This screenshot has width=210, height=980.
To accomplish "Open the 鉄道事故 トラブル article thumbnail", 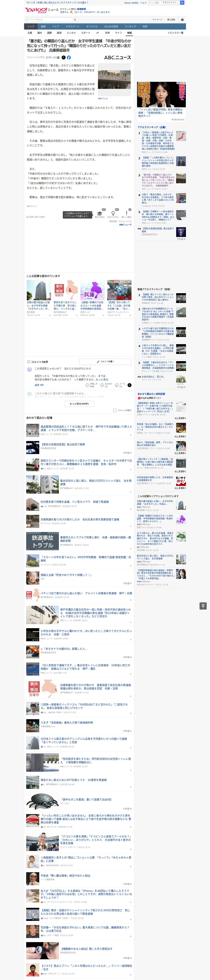I will tap(42, 541).
